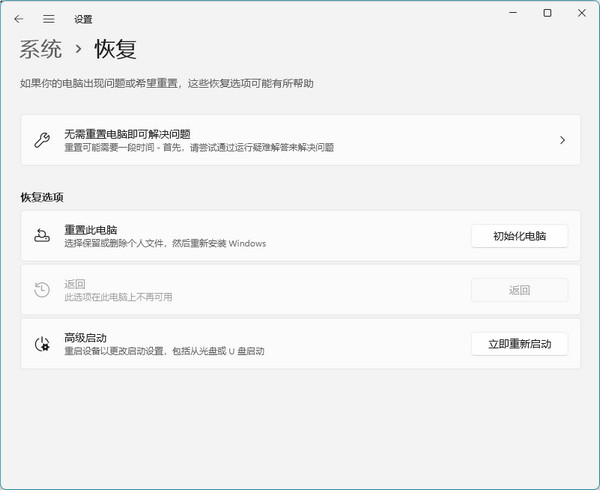
Task: Click the disabled 返回 button
Action: tap(519, 290)
